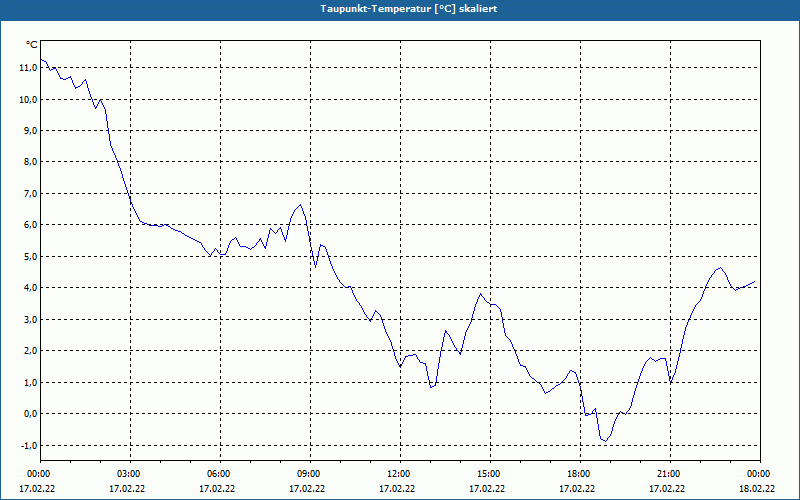This screenshot has width=800, height=500.
Task: Click the -1,0 y-axis label
Action: (x=29, y=445)
